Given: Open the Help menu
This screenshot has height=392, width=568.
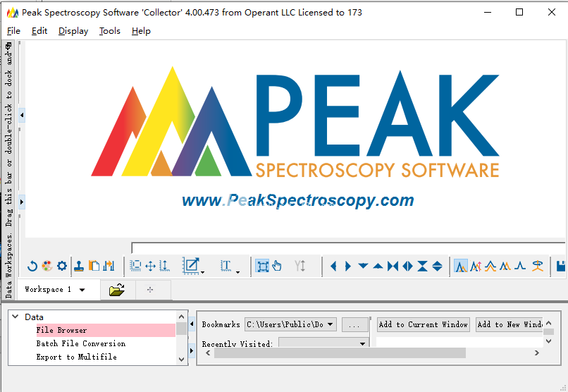Looking at the screenshot, I should (141, 31).
